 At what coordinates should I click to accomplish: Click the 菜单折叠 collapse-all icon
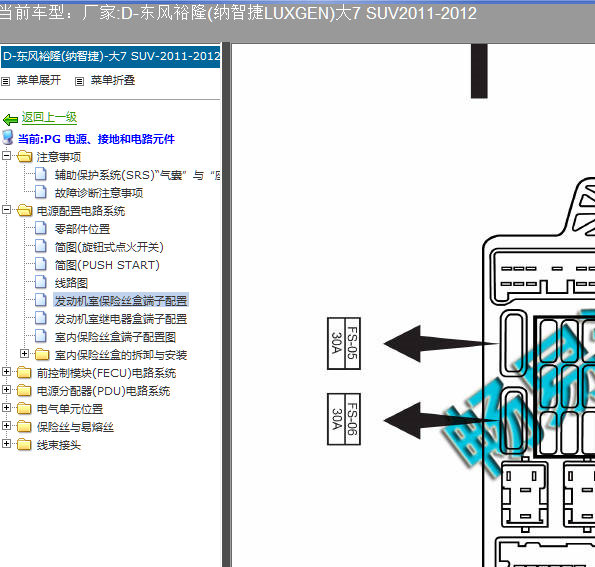point(79,81)
